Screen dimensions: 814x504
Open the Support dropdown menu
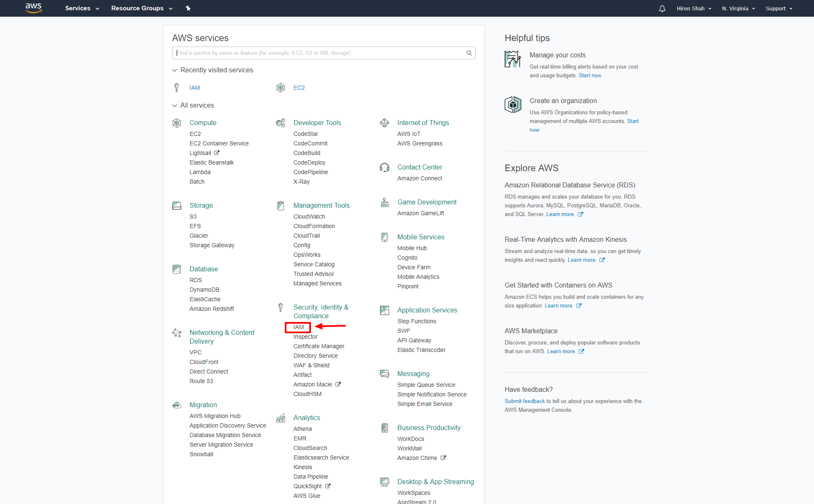point(779,8)
